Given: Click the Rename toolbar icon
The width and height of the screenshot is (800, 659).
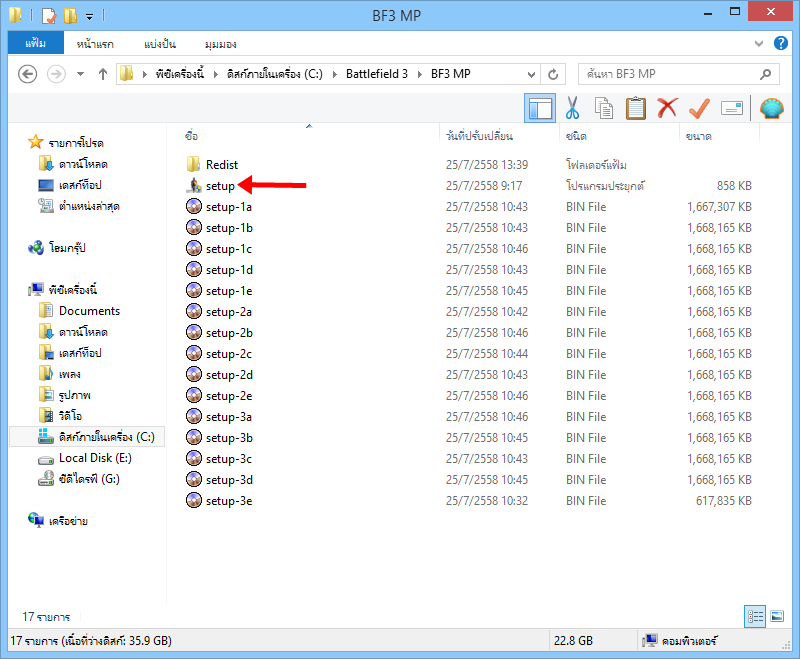Looking at the screenshot, I should pos(732,108).
